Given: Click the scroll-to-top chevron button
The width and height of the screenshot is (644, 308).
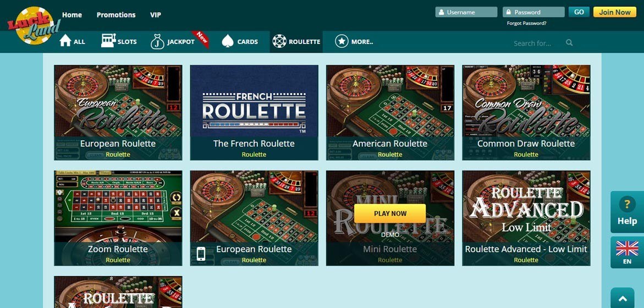Looking at the screenshot, I should click(623, 299).
